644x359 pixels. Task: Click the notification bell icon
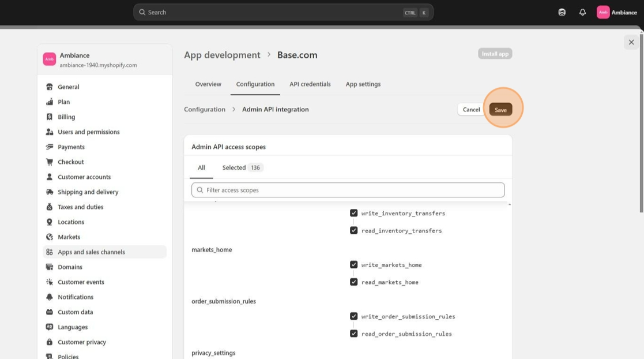point(582,12)
